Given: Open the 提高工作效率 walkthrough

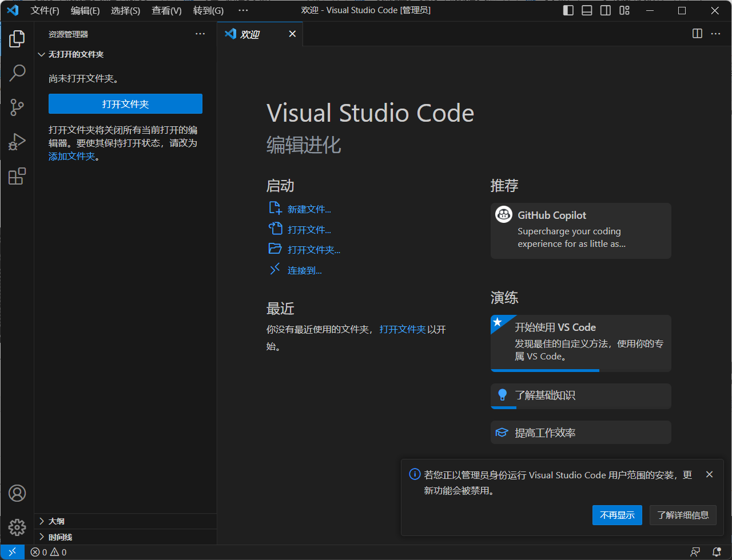Looking at the screenshot, I should click(x=580, y=433).
